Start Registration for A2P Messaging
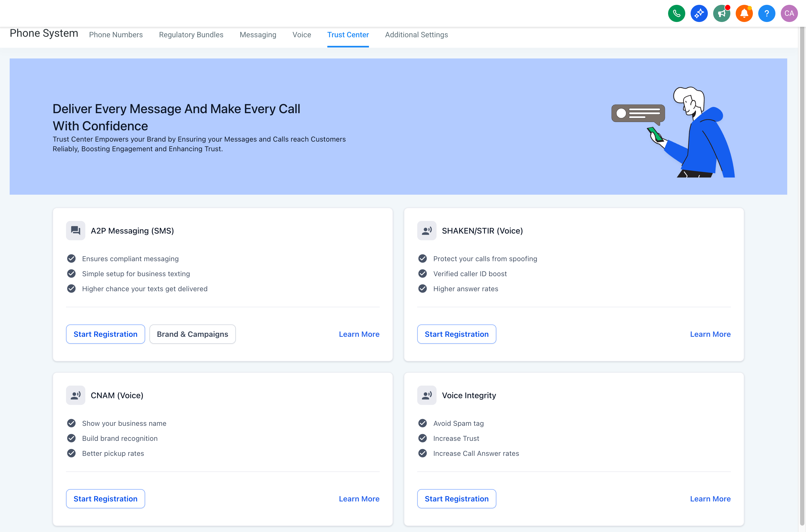This screenshot has width=806, height=532. [105, 334]
